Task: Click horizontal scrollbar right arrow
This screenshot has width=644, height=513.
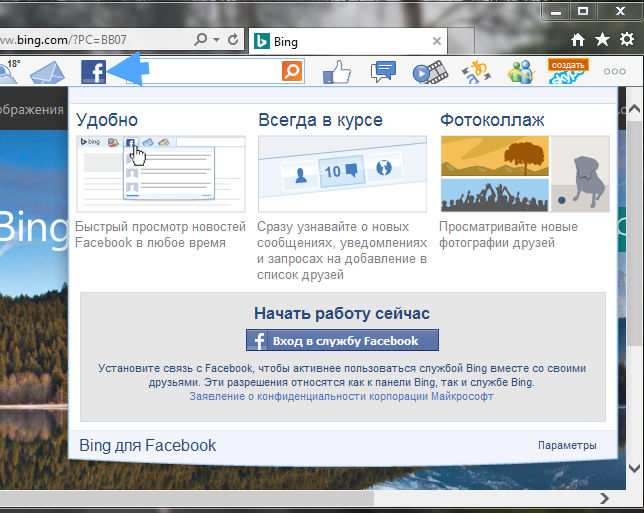Action: [x=604, y=498]
